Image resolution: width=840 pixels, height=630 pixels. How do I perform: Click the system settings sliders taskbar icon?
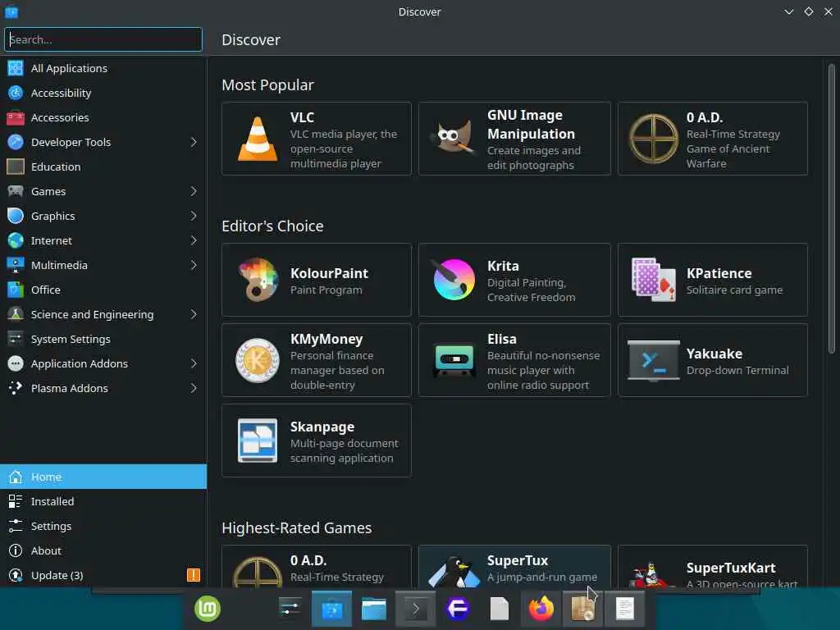coord(290,609)
